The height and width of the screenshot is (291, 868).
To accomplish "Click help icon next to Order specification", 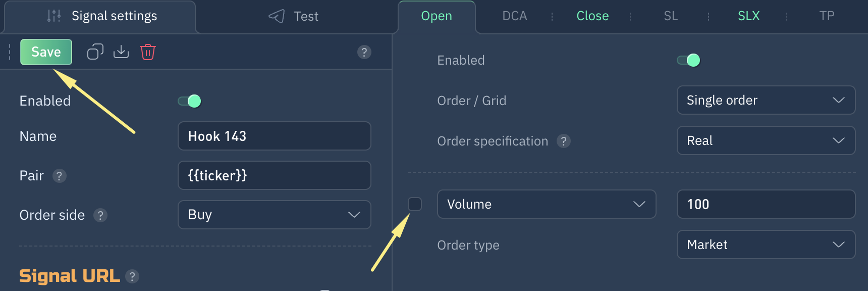I will [564, 141].
